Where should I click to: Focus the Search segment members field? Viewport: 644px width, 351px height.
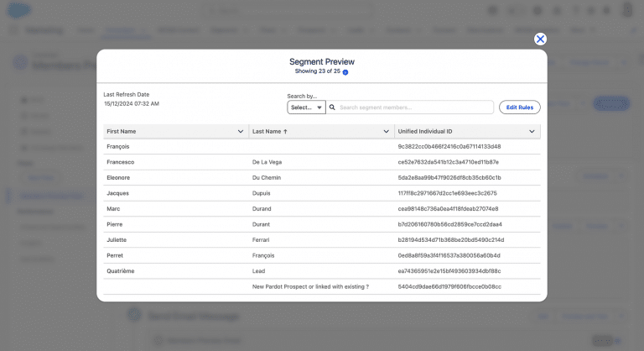coord(410,107)
